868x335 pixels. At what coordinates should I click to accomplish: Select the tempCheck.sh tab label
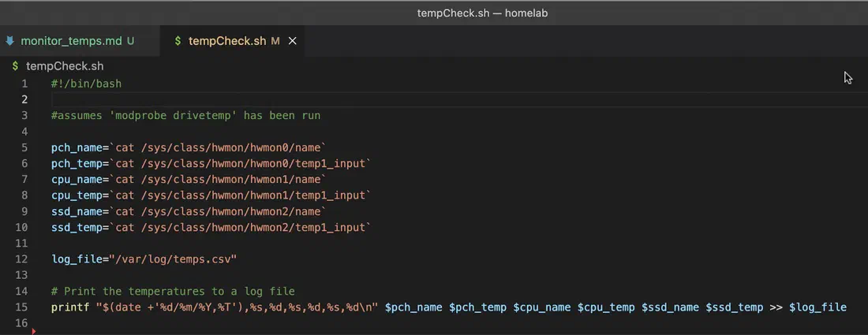tap(227, 41)
